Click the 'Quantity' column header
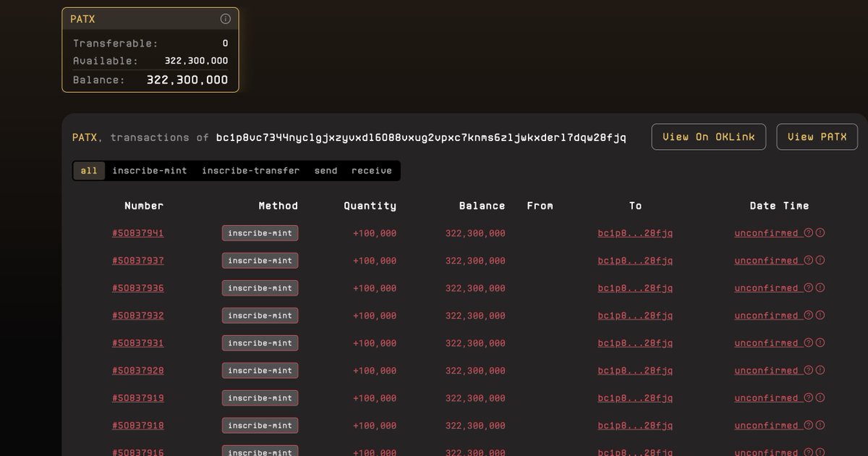 pyautogui.click(x=370, y=206)
